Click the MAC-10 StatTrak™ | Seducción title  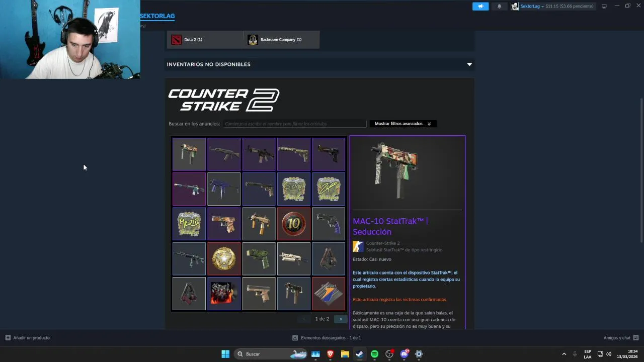point(390,226)
